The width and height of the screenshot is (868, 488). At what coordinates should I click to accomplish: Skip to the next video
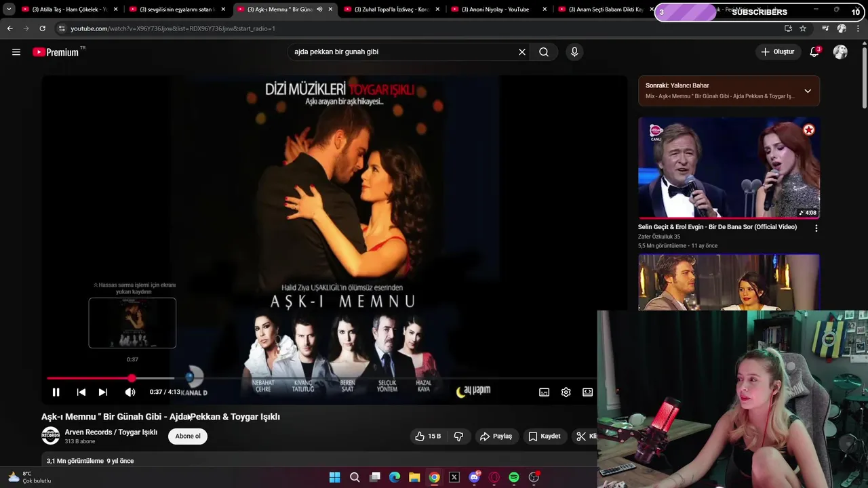click(103, 392)
